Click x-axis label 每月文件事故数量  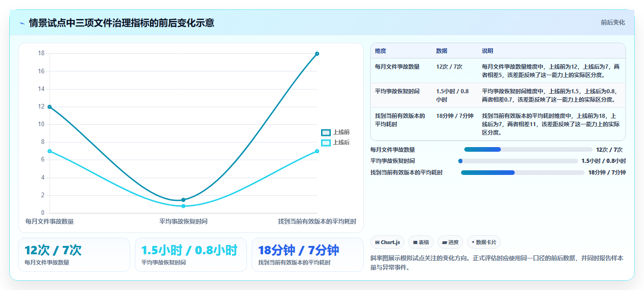50,221
